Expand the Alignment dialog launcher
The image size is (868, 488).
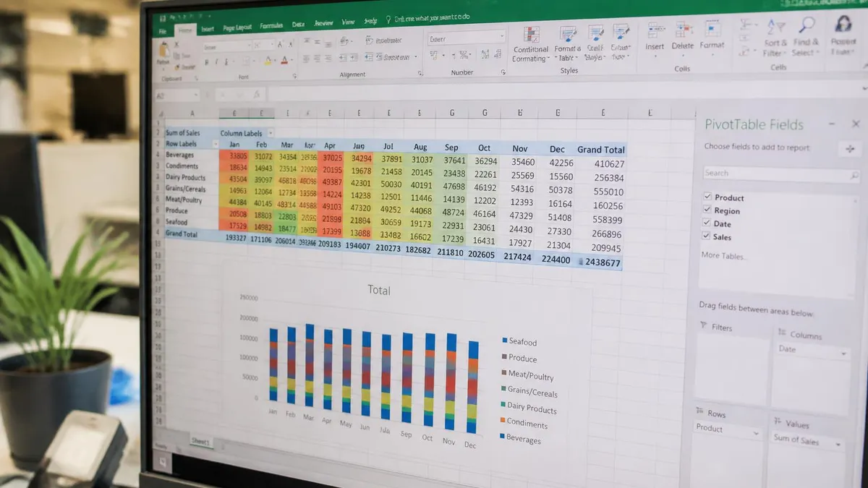[x=420, y=73]
